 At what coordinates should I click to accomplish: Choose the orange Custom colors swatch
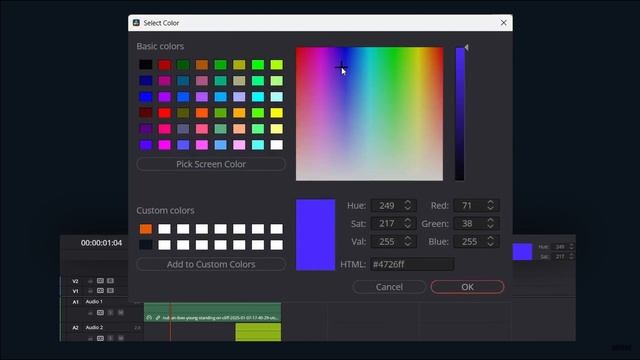pos(146,229)
